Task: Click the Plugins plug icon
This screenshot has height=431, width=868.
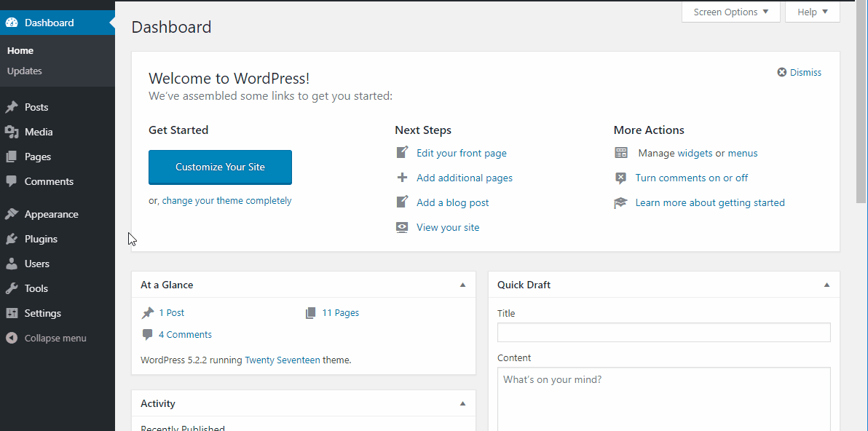Action: pyautogui.click(x=12, y=239)
